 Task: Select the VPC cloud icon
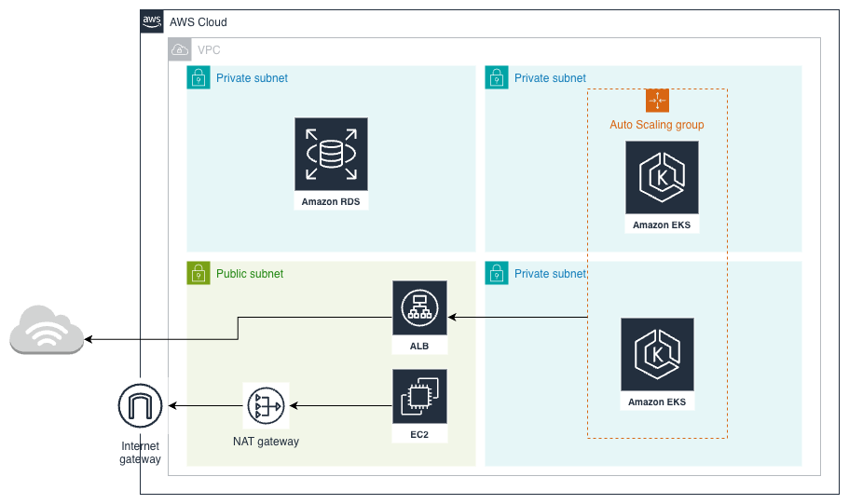pos(180,49)
